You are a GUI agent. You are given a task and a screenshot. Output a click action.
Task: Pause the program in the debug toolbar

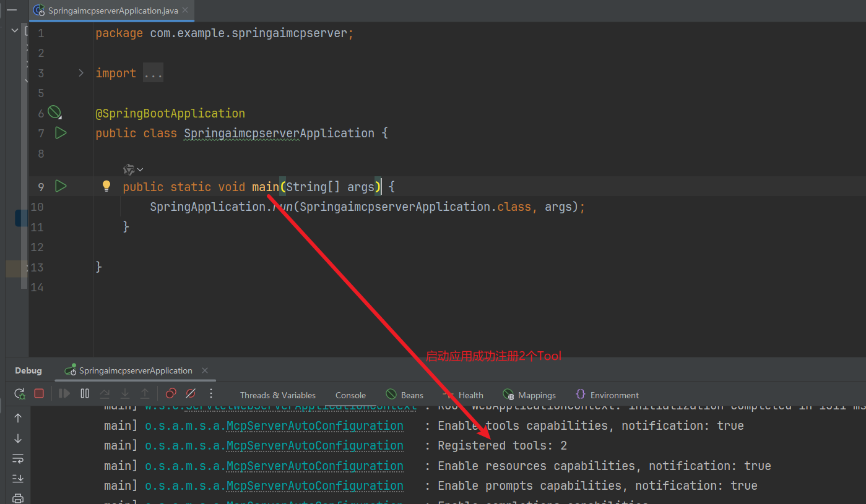click(85, 394)
